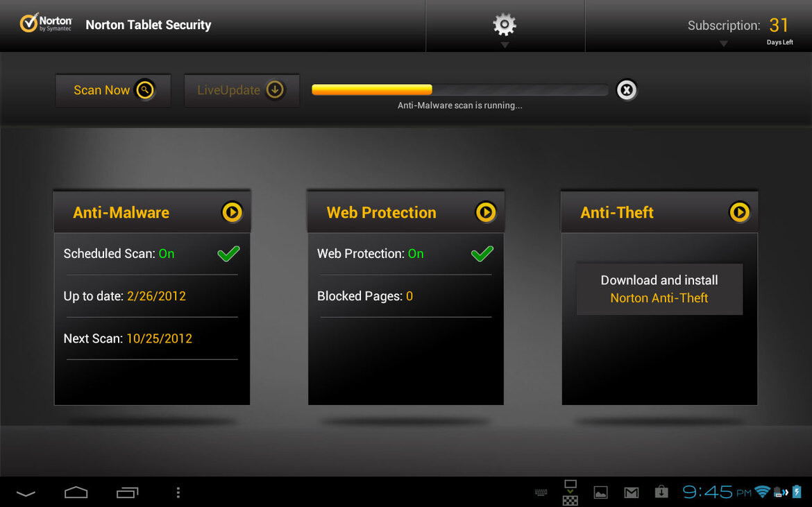Open the three-dot overflow menu
This screenshot has height=507, width=812.
pyautogui.click(x=178, y=492)
